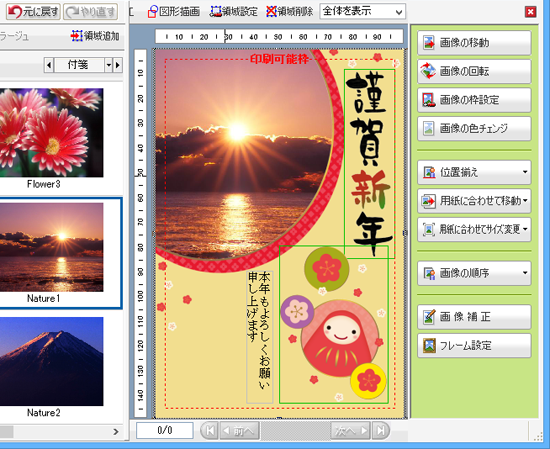Click the 画像の色チェンジ icon
The image size is (550, 449).
coord(429,128)
